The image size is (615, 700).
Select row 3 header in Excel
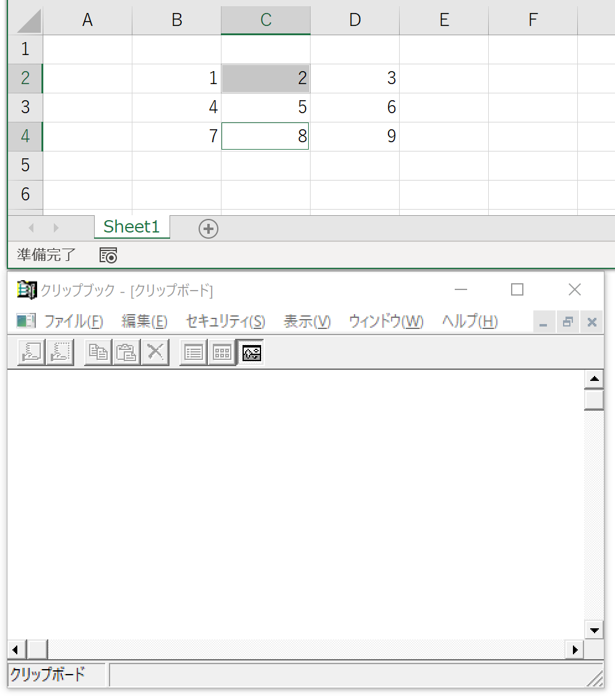[x=25, y=107]
